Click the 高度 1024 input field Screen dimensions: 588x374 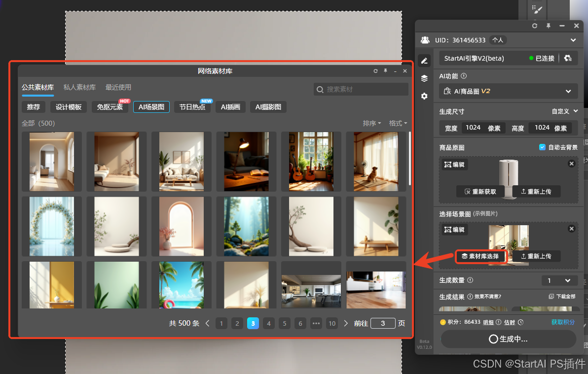coord(551,128)
